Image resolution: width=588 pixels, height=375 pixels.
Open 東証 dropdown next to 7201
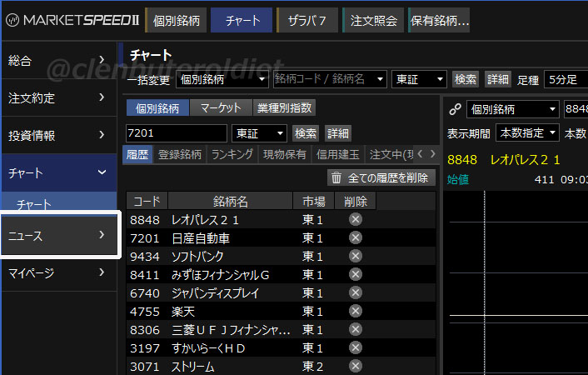click(259, 133)
